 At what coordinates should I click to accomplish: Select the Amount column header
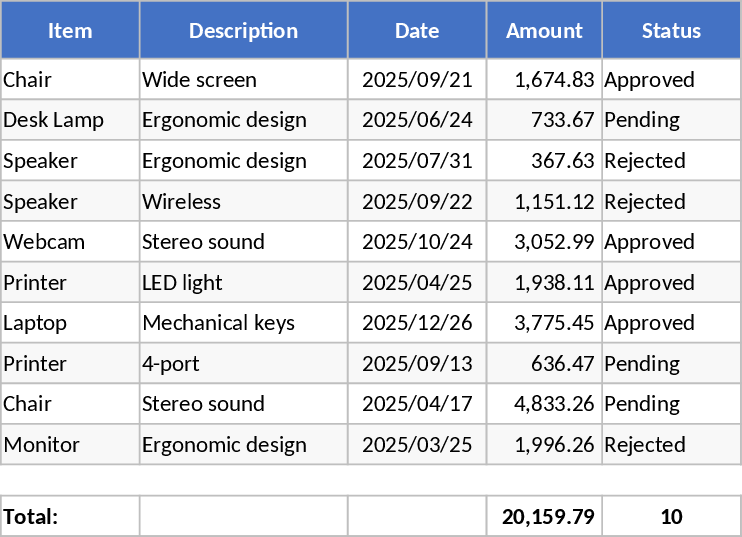[x=544, y=30]
